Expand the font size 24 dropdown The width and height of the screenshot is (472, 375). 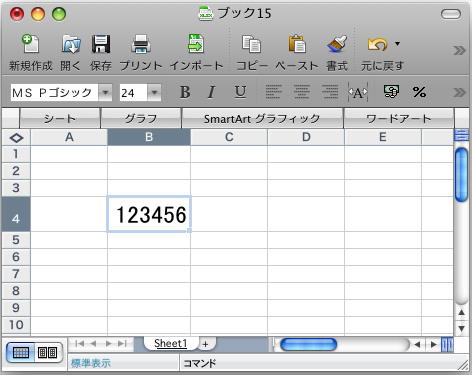pyautogui.click(x=154, y=92)
